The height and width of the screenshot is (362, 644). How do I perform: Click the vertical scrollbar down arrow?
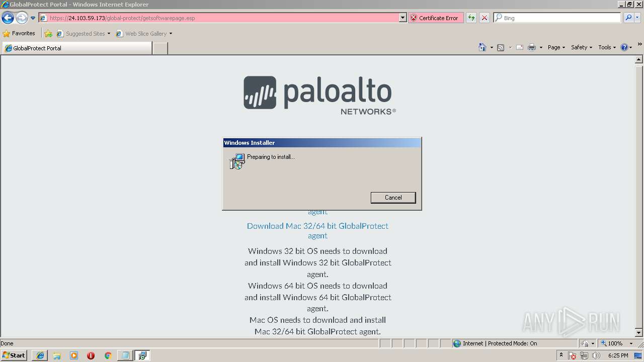point(639,333)
